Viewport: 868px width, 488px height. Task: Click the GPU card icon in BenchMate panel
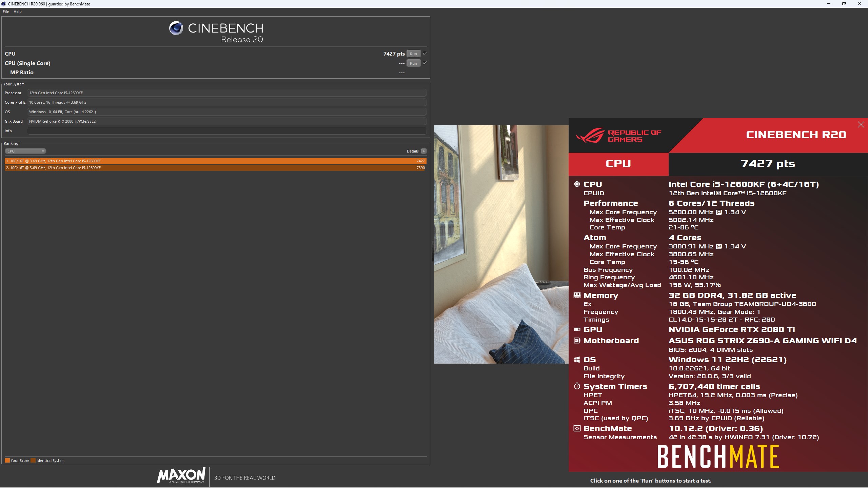point(577,329)
